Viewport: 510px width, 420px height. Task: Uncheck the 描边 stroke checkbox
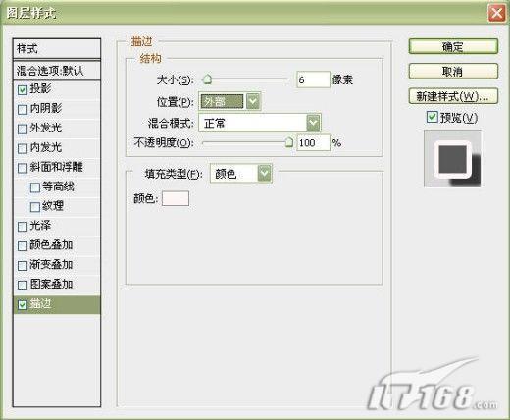23,305
